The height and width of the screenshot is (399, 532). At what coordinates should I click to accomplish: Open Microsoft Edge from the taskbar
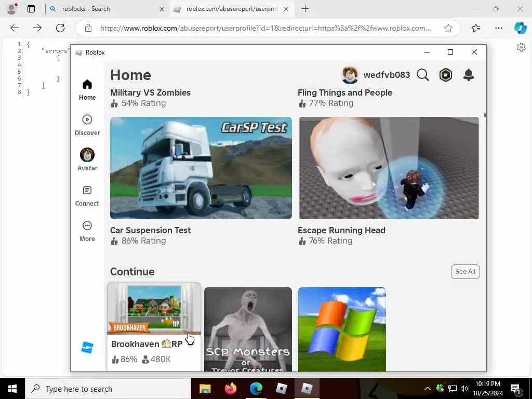point(256,389)
